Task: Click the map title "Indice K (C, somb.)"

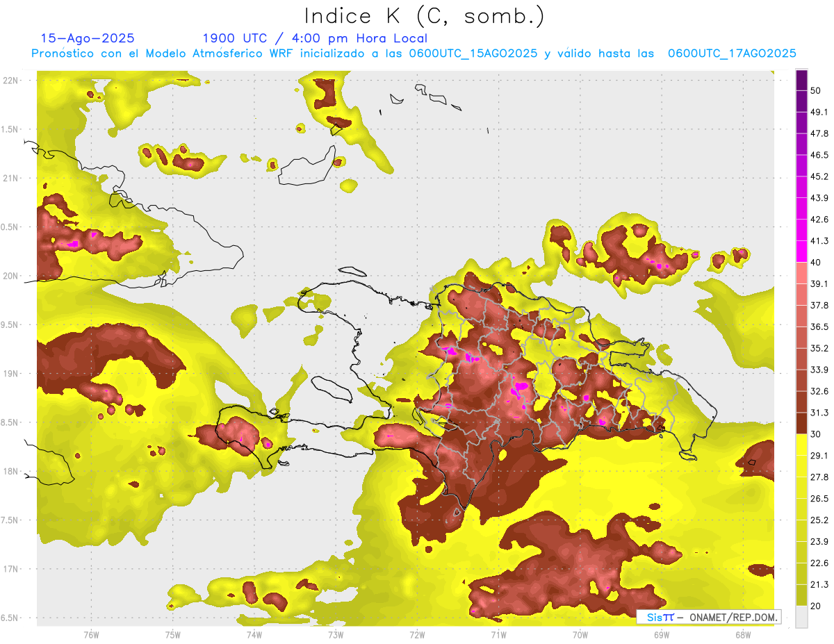Action: tap(424, 16)
